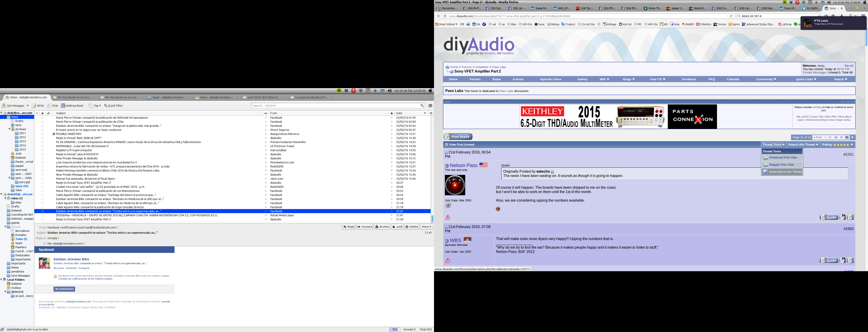Open the More actions dropdown in message header
Screen dimensions: 868x332
(427, 227)
